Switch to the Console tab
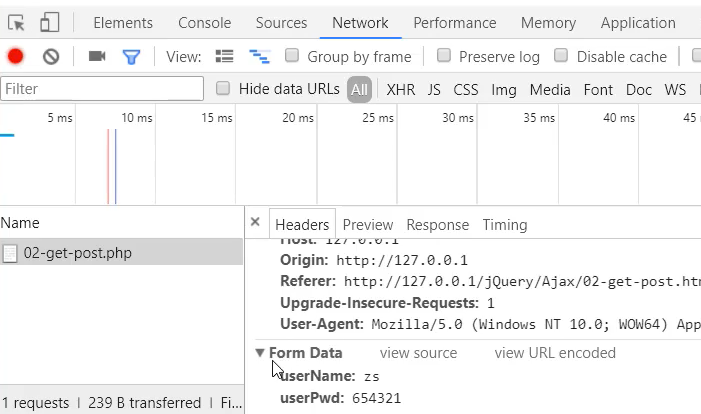The image size is (701, 414). click(x=204, y=23)
